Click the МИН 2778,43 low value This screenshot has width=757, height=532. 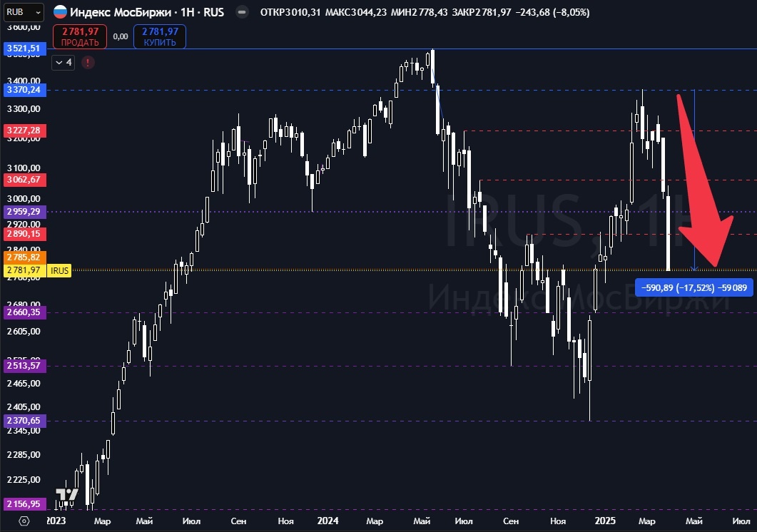coord(419,12)
